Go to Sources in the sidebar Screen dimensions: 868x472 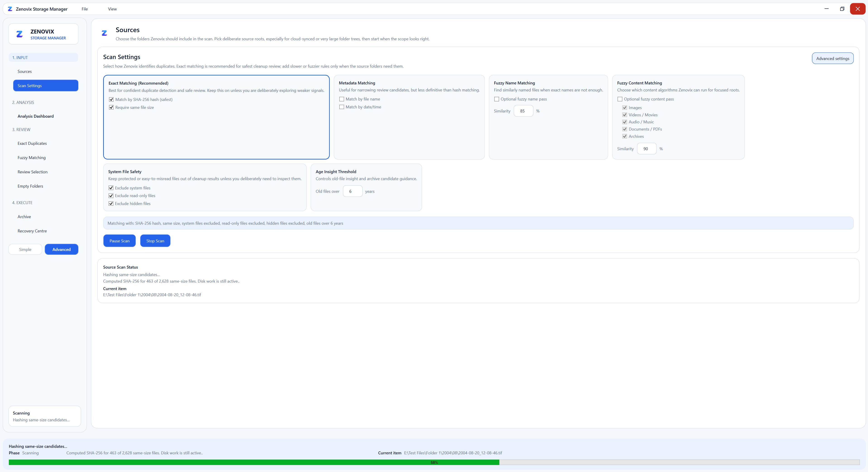pos(45,72)
